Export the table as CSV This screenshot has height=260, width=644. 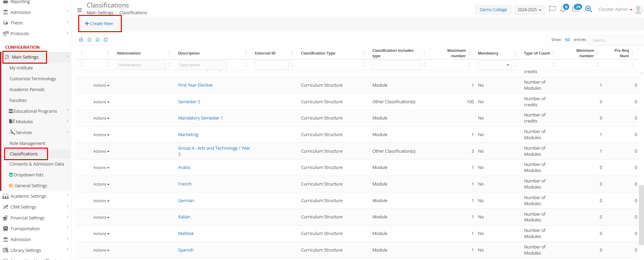[x=97, y=40]
